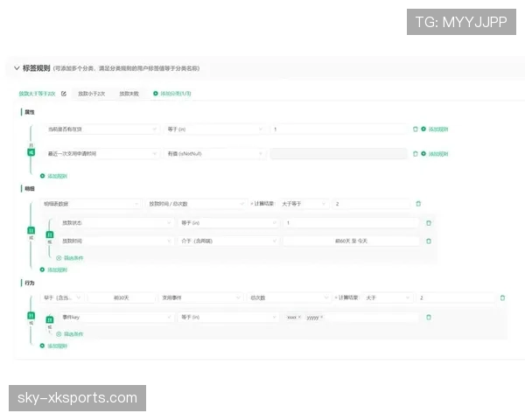Click 添加规则 beside the 当前是否有在贷 row
This screenshot has height=420, width=525.
[435, 129]
